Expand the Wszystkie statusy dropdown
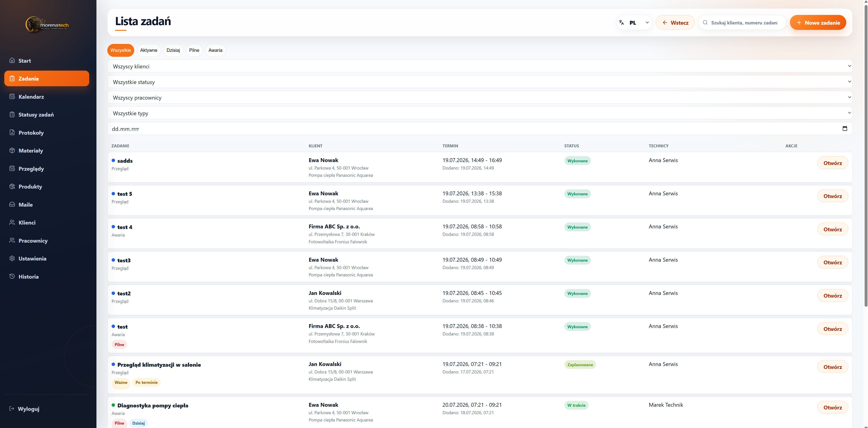 point(480,82)
